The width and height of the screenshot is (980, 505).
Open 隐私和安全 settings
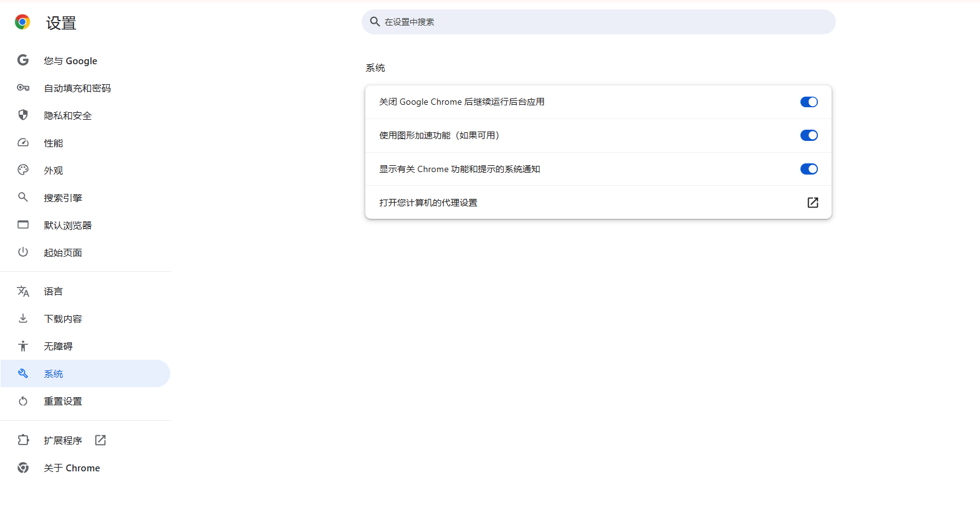85,115
